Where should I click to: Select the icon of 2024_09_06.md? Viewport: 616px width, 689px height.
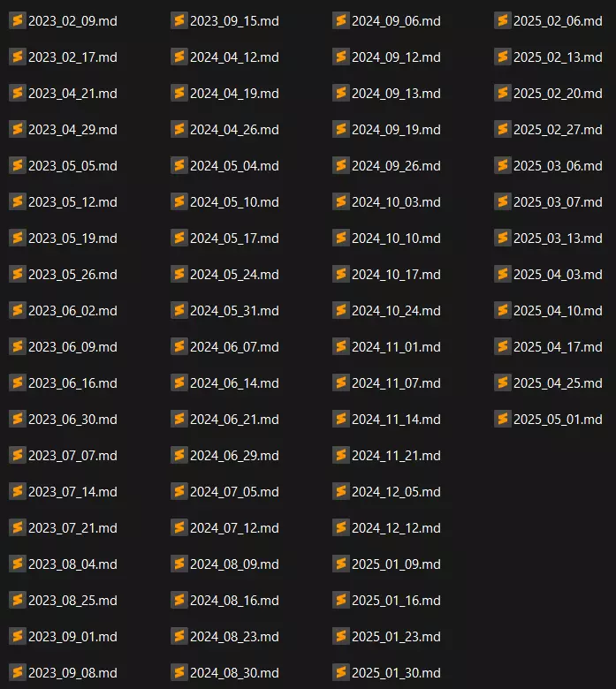click(x=341, y=20)
